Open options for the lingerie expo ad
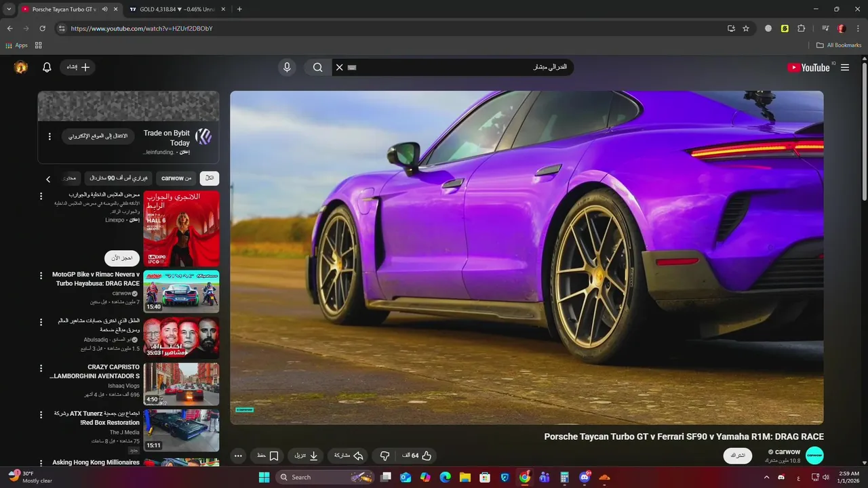Screen dimensions: 868x488 [x=41, y=197]
